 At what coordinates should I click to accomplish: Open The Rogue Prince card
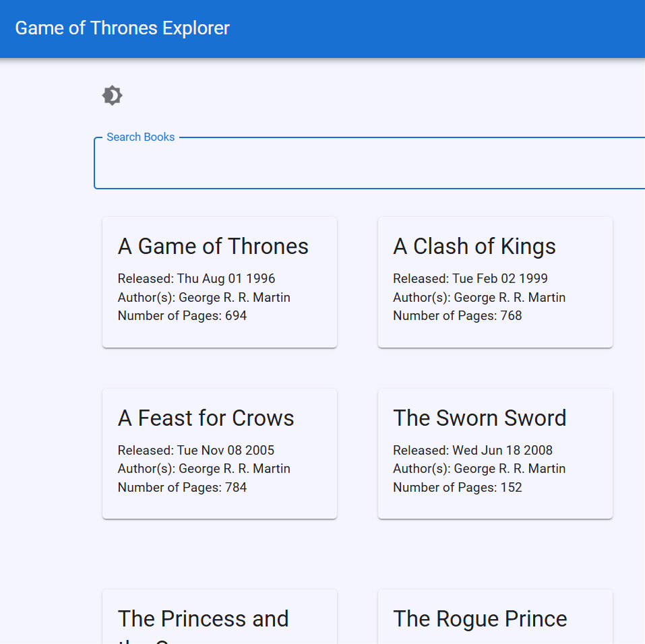(495, 616)
